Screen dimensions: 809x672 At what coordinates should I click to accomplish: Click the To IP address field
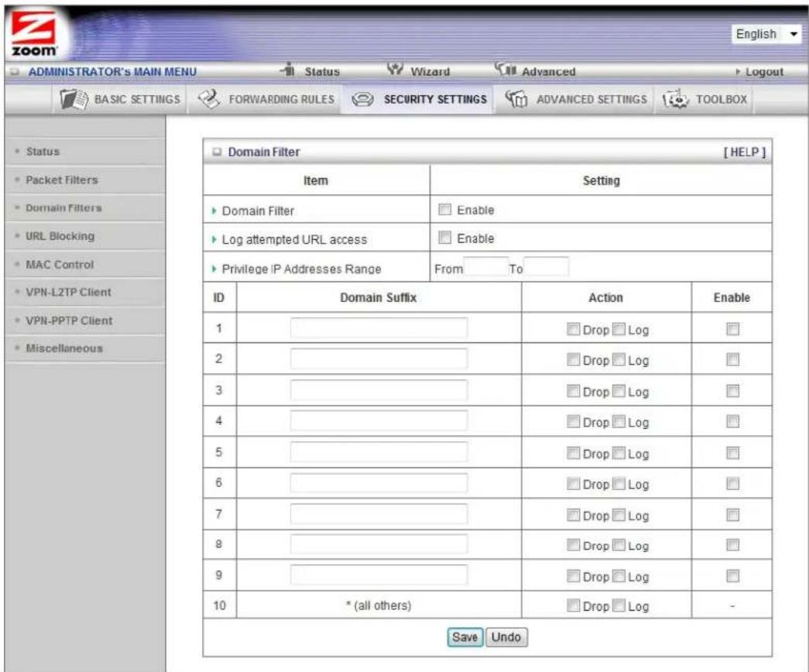pyautogui.click(x=546, y=267)
